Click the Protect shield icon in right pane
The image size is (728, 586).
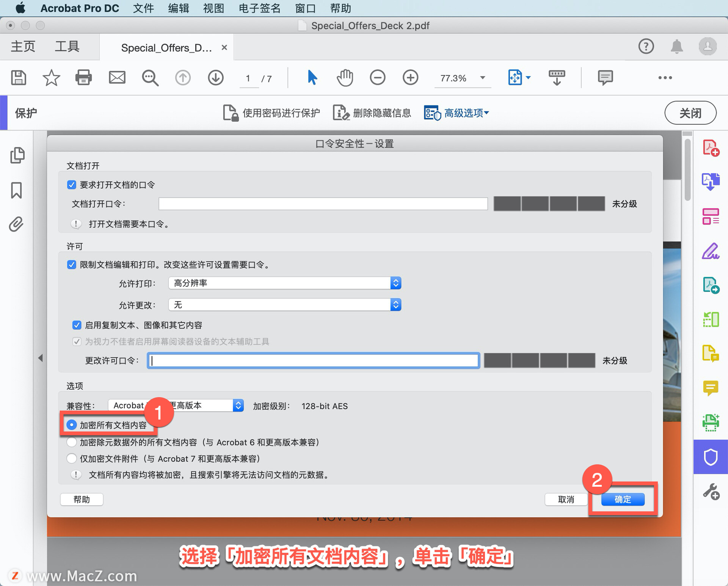711,457
